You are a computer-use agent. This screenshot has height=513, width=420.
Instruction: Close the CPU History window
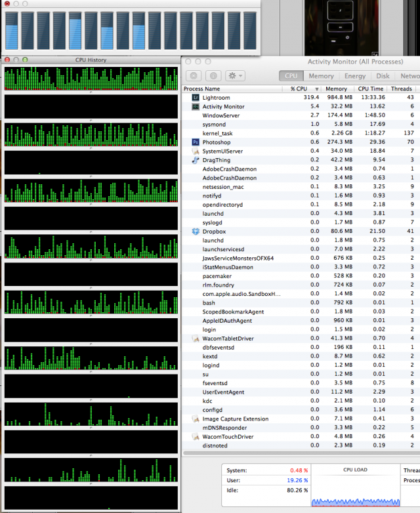(x=7, y=60)
